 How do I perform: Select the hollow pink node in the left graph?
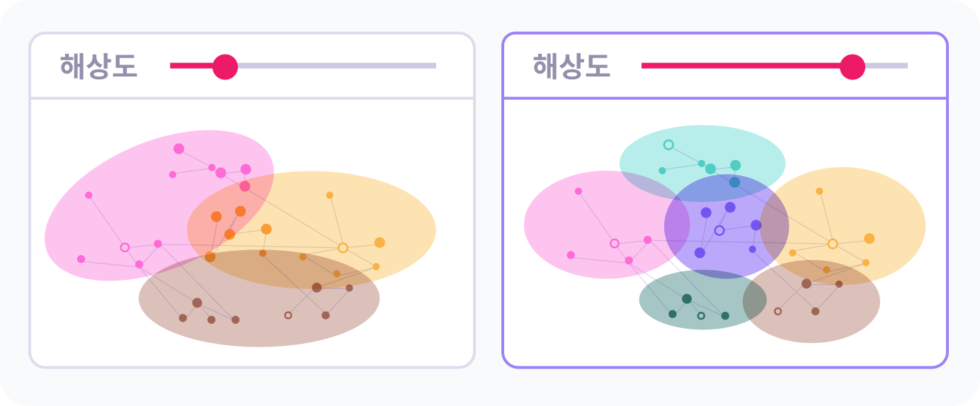click(125, 247)
